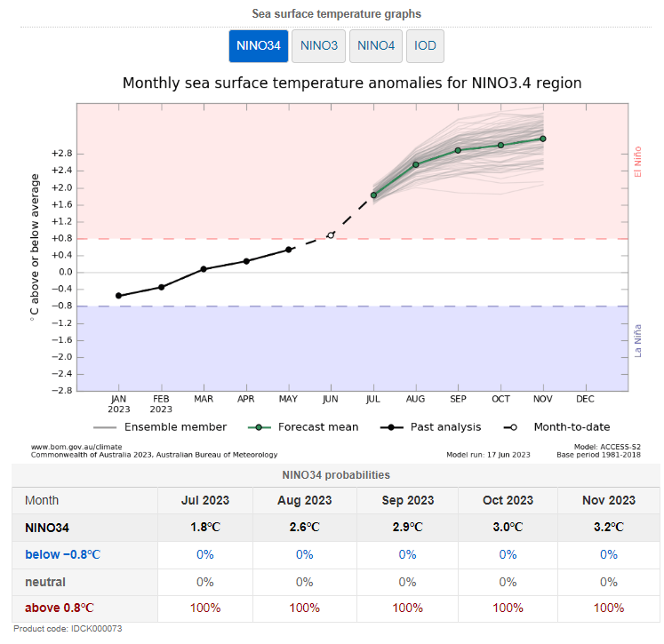The height and width of the screenshot is (644, 664).
Task: Click the 3.2°C value for November
Action: coord(609,528)
